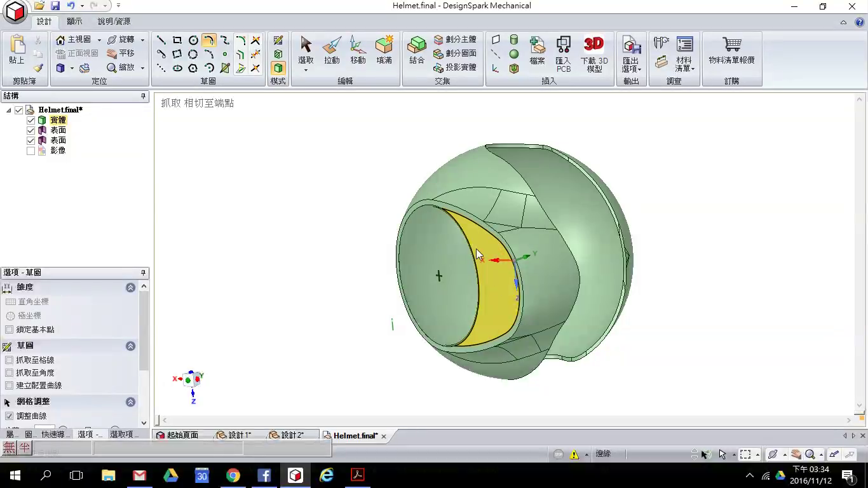Image resolution: width=868 pixels, height=488 pixels.
Task: Click 劃分主體 (Split Body) tool
Action: [x=455, y=39]
